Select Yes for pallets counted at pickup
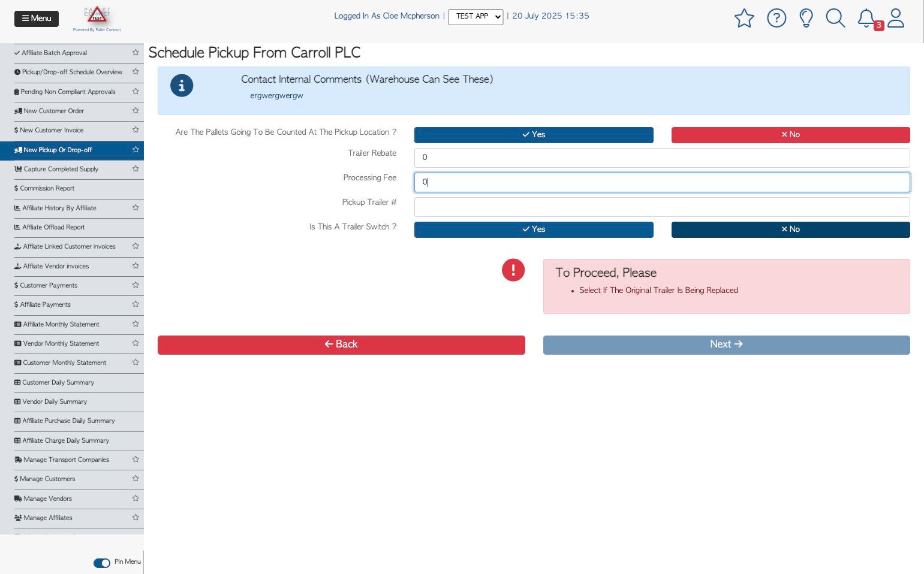Viewport: 924px width, 574px height. pos(534,135)
